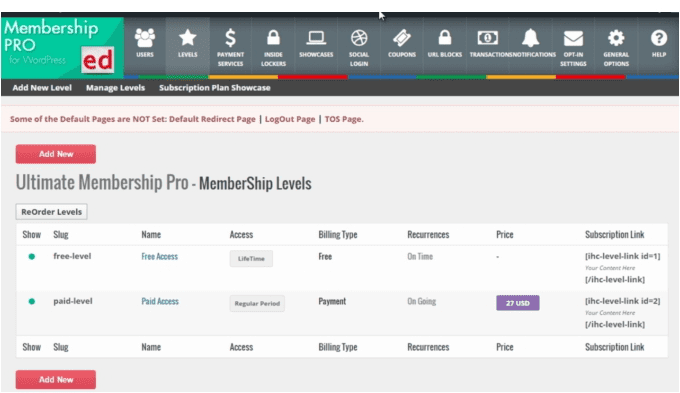Click the paid-level slug text
680x393 pixels.
(73, 301)
